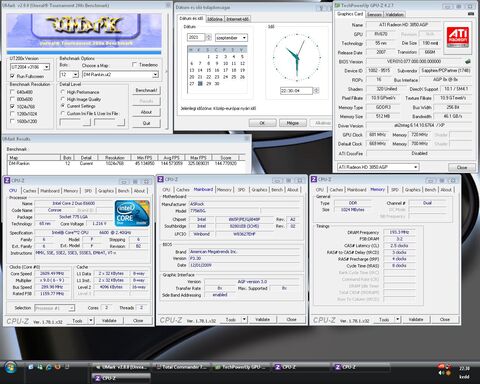Click the Quit button in UMark
This screenshot has width=480, height=384.
146,123
